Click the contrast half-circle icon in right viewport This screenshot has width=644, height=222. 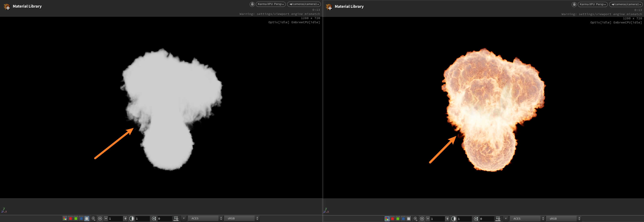[454, 219]
